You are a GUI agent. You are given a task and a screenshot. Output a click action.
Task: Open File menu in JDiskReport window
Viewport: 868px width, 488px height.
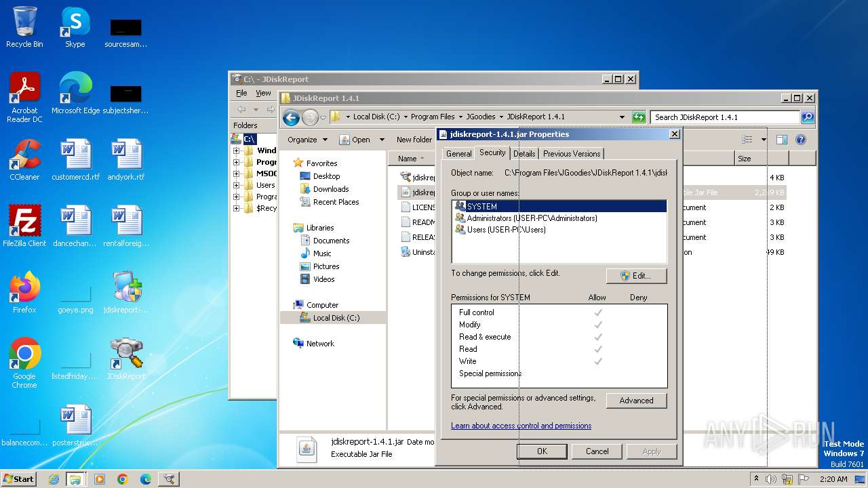click(241, 93)
